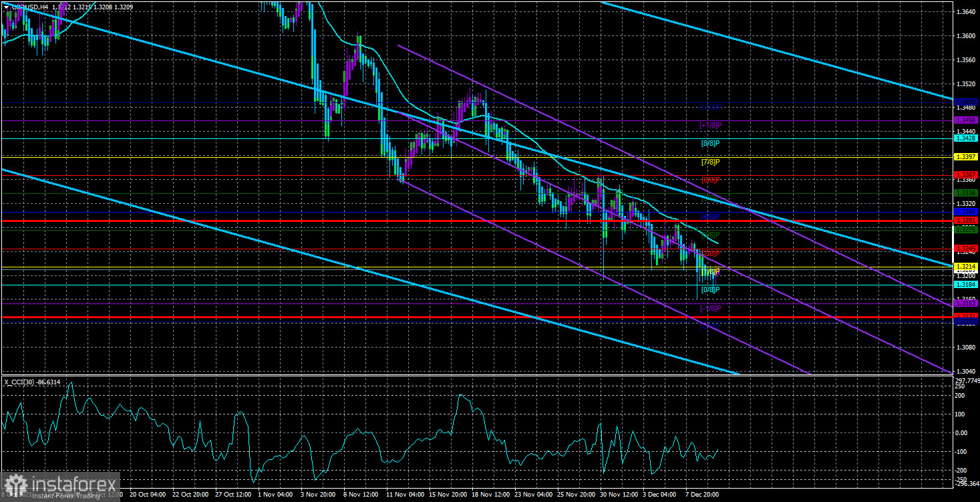
Task: Click the 15 Nov 20:00 time label
Action: [447, 495]
